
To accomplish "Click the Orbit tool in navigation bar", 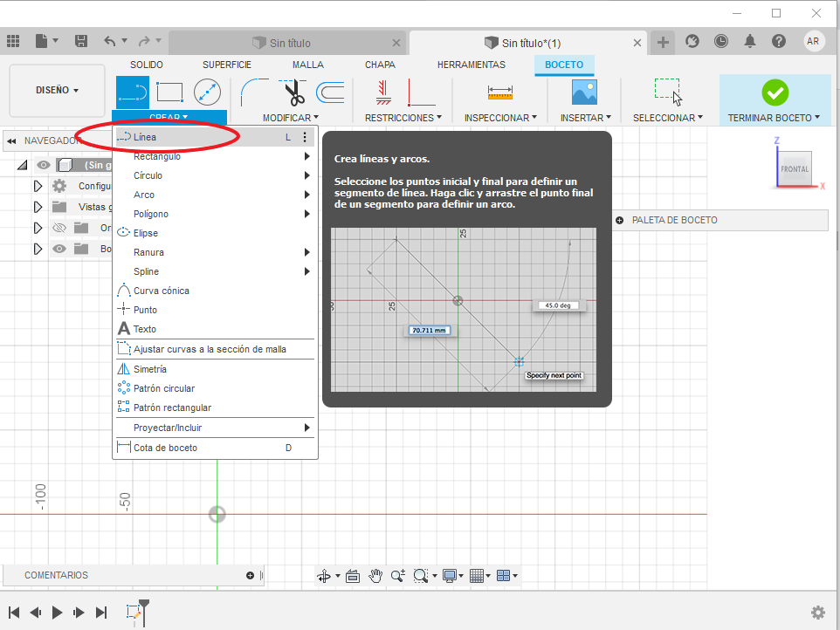I will [324, 576].
